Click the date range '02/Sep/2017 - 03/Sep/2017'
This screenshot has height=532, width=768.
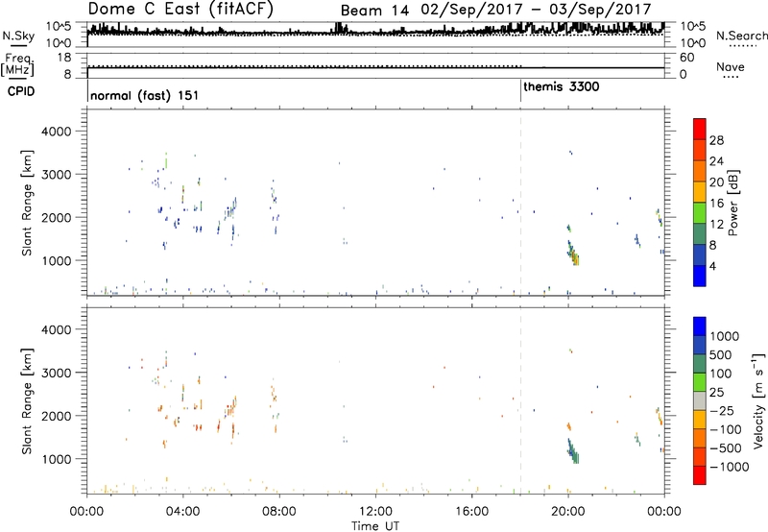click(537, 10)
